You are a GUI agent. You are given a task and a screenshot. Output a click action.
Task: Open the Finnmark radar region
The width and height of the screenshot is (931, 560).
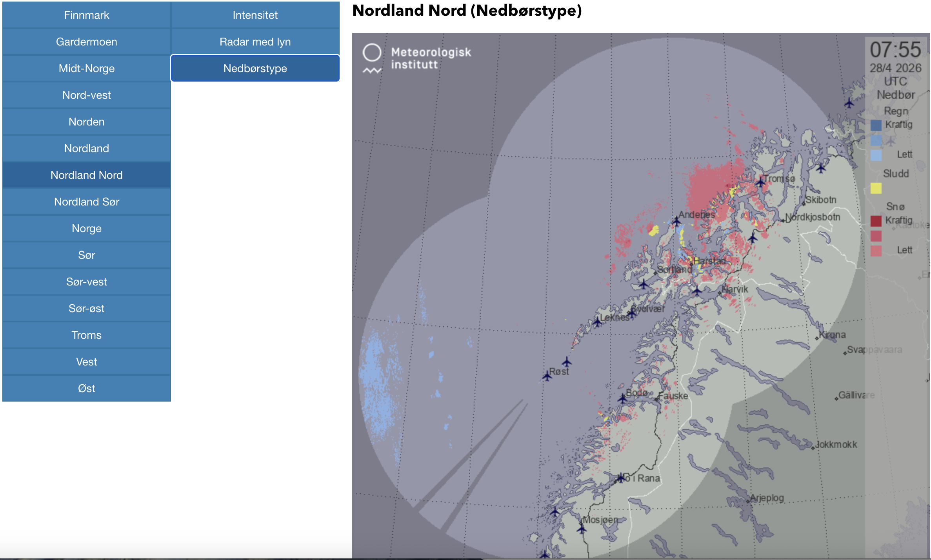click(x=87, y=15)
